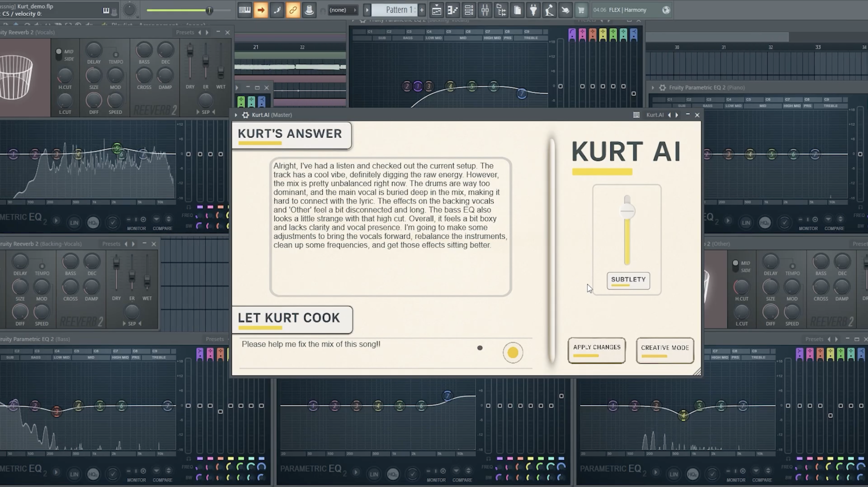Open the Piano roll view
The height and width of the screenshot is (487, 868).
(x=453, y=10)
